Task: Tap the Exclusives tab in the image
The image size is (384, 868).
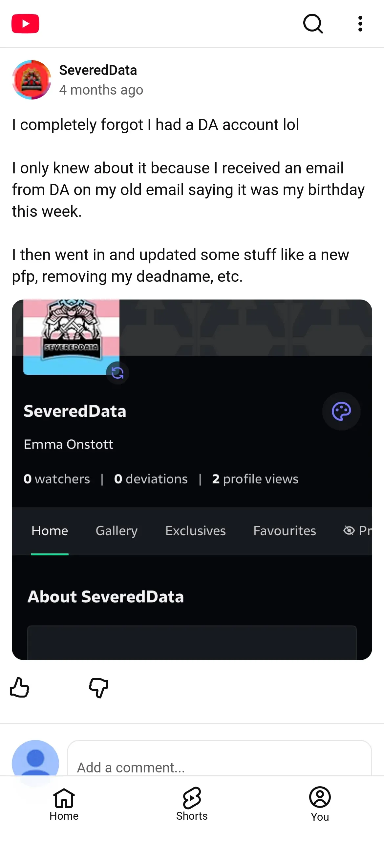Action: pos(195,531)
